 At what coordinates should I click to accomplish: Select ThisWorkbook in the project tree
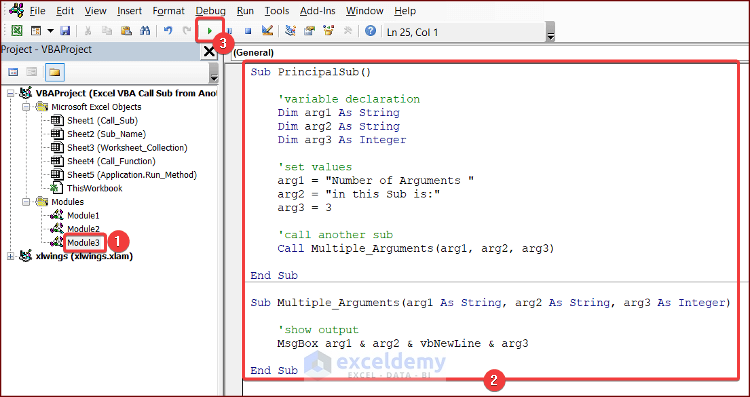coord(94,188)
